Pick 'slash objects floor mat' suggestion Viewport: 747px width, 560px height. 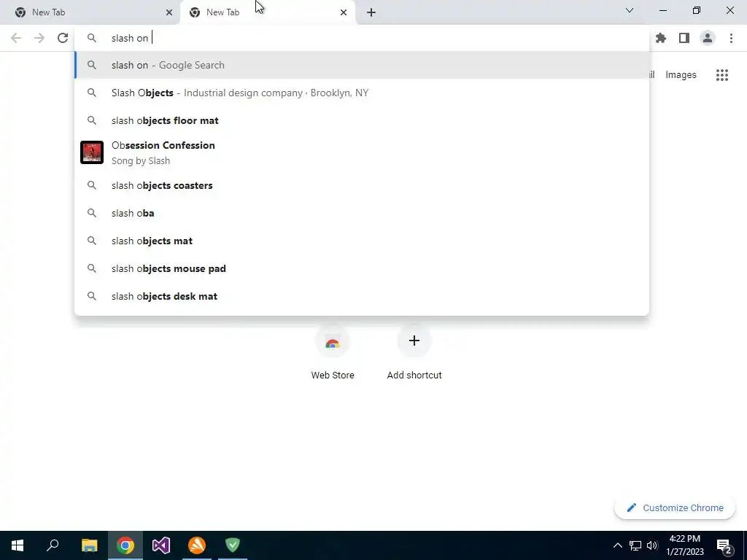click(x=362, y=120)
